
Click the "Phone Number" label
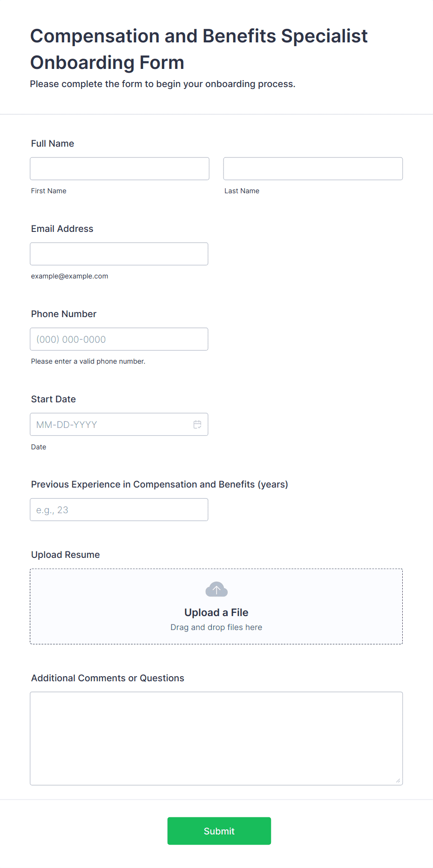coord(64,314)
